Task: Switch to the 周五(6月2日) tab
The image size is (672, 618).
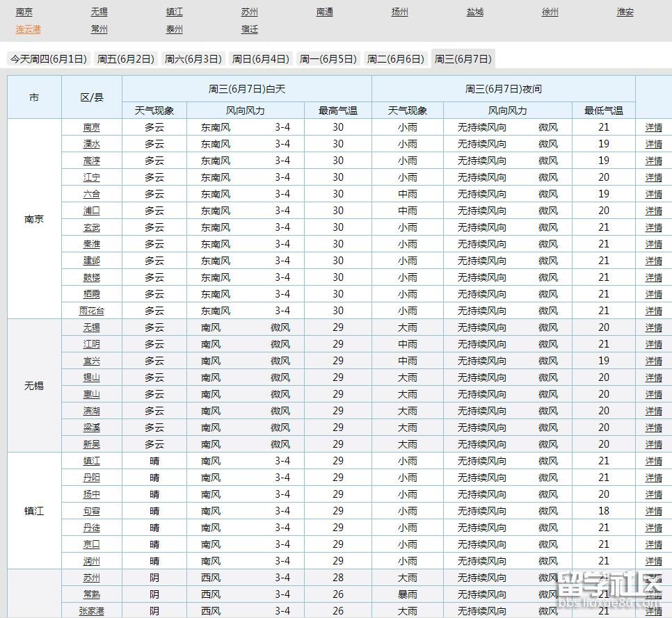Action: coord(125,58)
